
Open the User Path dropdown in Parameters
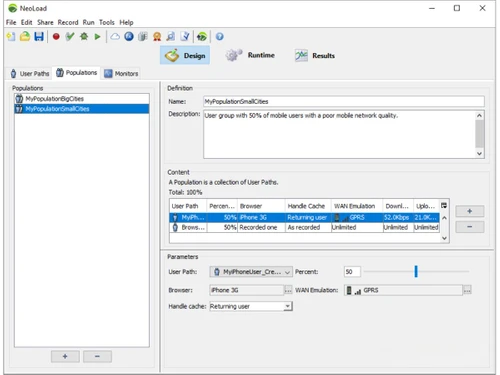251,272
